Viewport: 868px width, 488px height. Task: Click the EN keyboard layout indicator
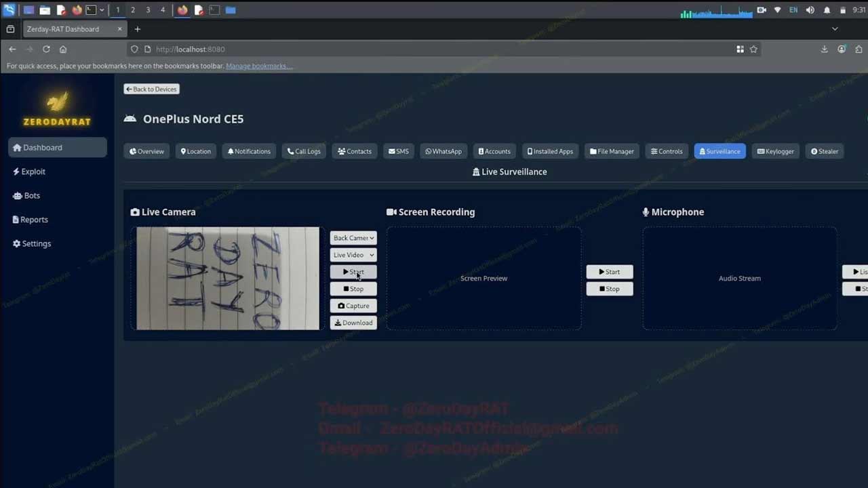793,10
